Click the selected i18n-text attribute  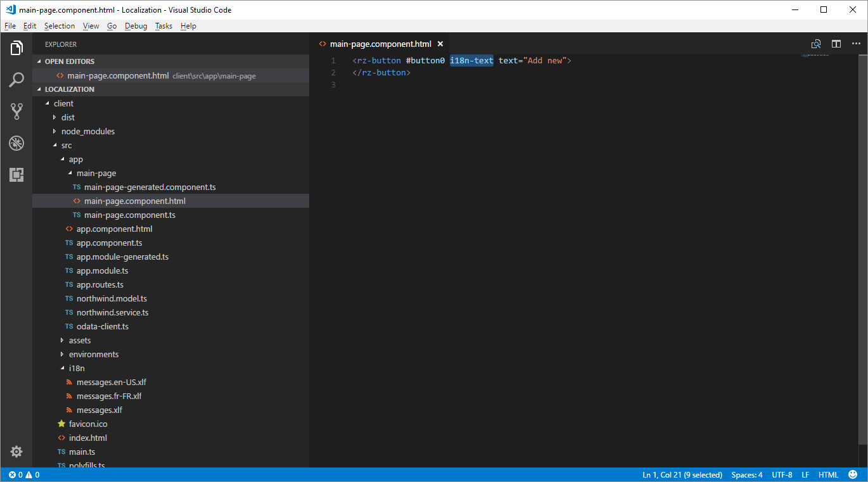pos(471,61)
